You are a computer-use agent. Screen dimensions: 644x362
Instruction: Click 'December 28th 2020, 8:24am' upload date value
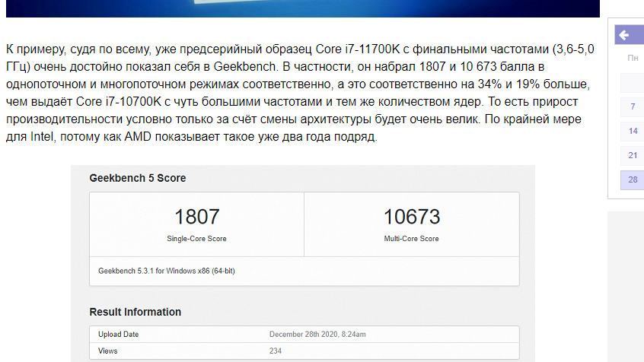click(317, 334)
